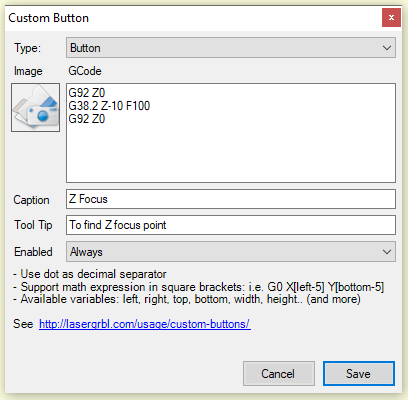Click the Caption label

pos(31,200)
